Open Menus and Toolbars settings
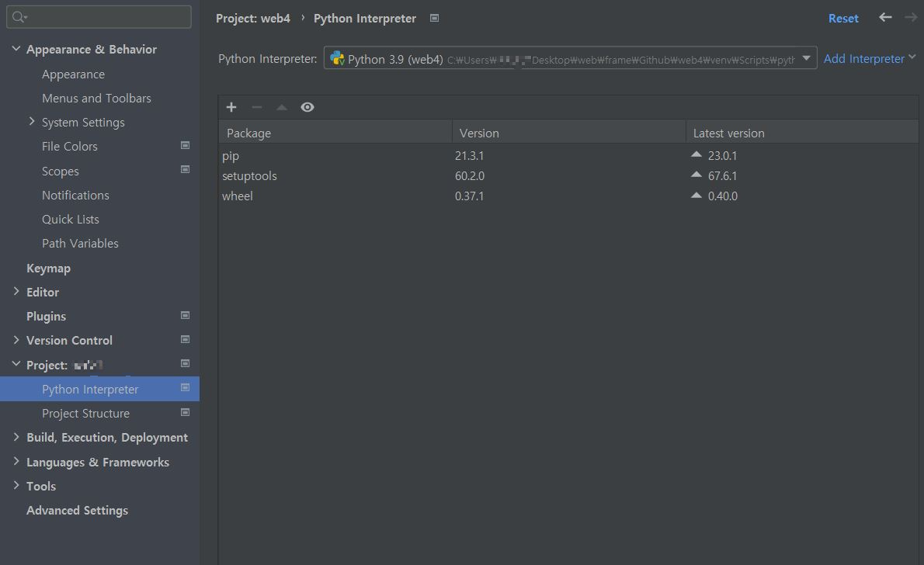 click(96, 99)
